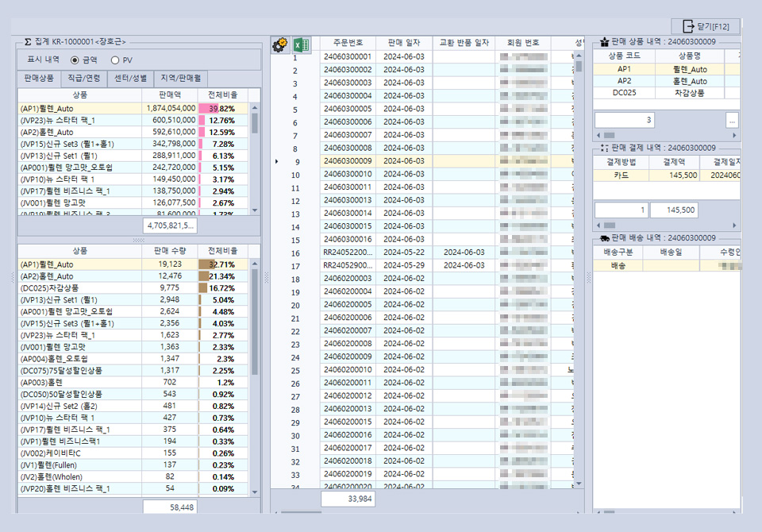762x532 pixels.
Task: Open grid settings gear icon
Action: (x=279, y=45)
